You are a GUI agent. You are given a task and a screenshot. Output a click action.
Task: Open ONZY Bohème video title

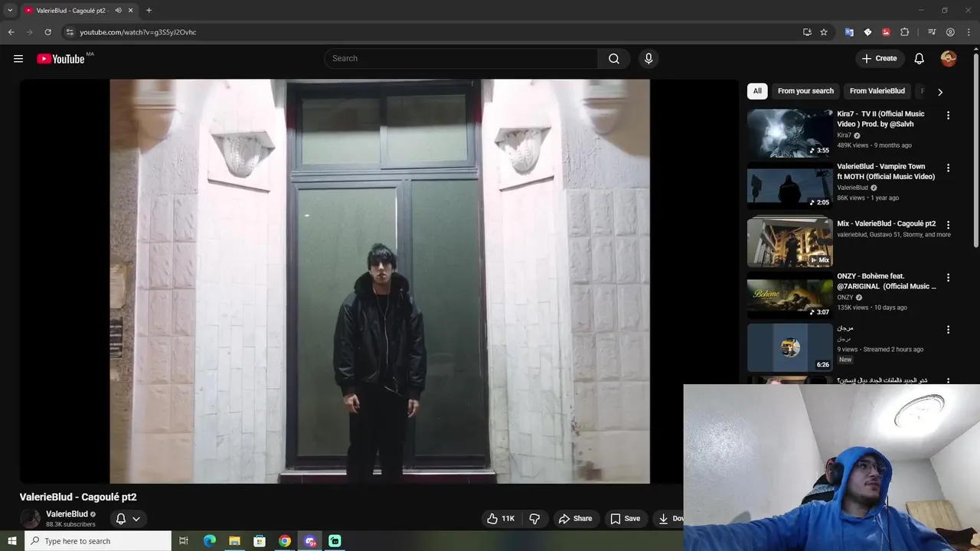point(887,281)
